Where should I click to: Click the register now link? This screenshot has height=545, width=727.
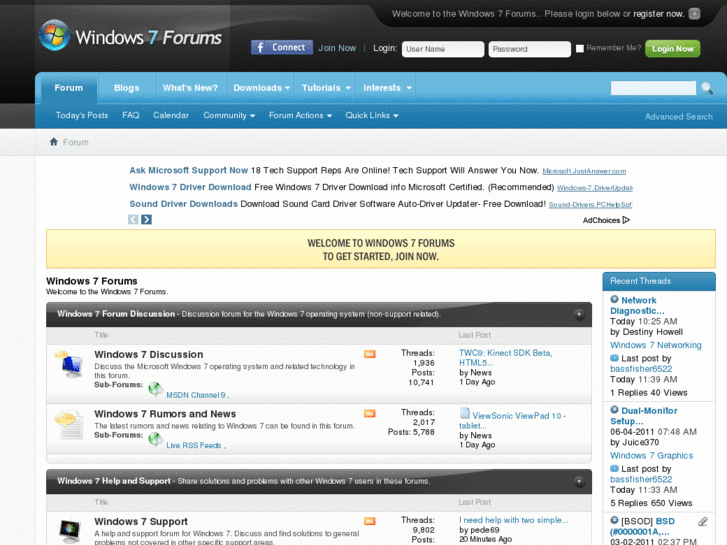658,14
